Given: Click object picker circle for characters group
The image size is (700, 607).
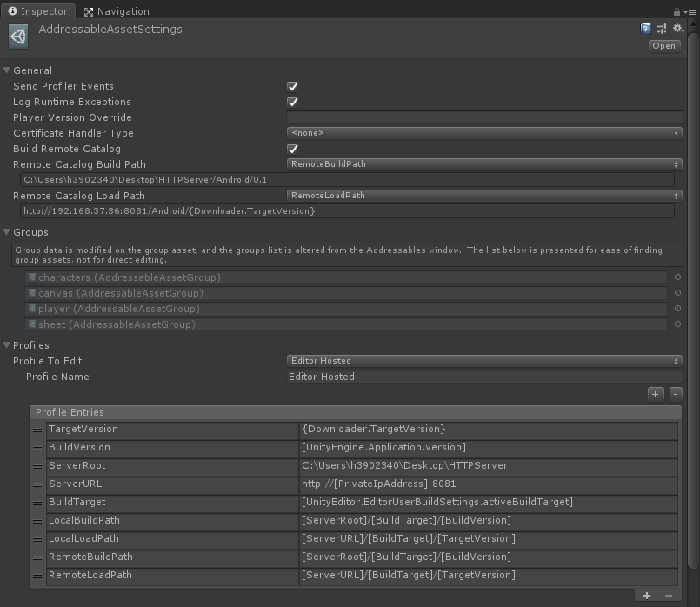Looking at the screenshot, I should tap(677, 277).
